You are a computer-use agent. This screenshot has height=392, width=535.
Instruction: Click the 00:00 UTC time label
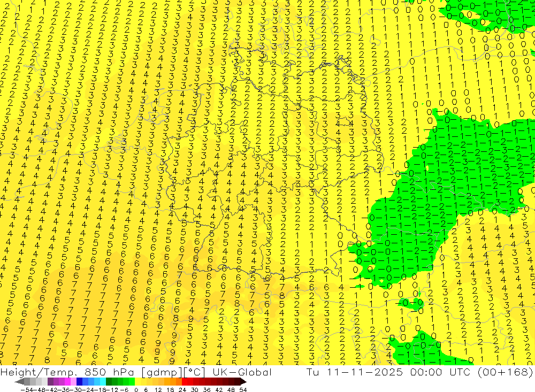[440, 372]
